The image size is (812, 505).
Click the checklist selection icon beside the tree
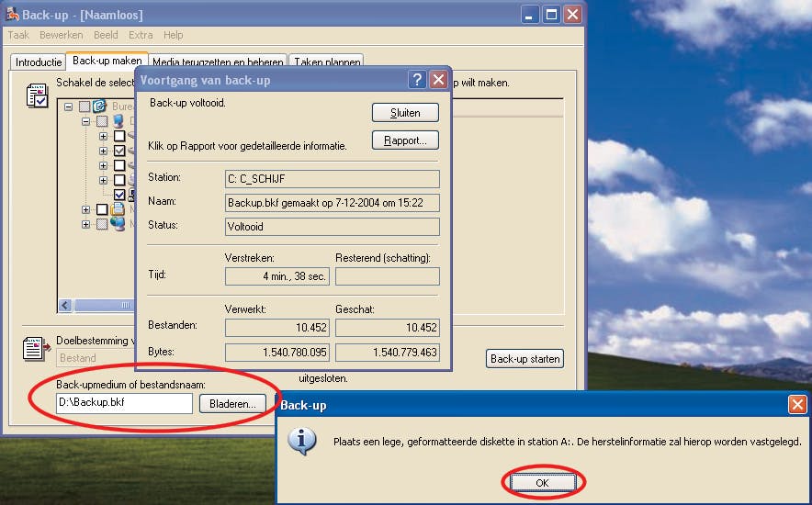tap(37, 95)
